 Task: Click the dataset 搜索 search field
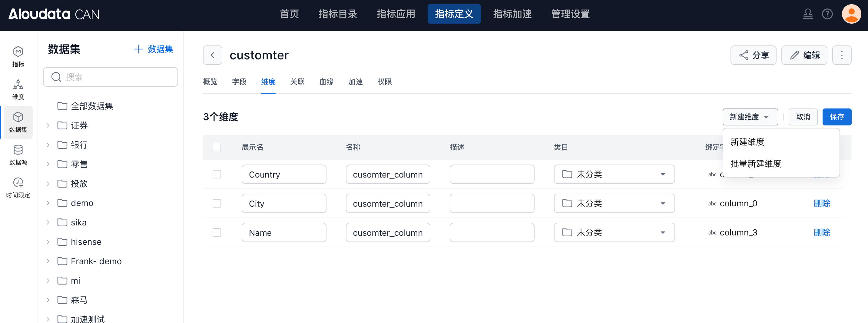(111, 77)
